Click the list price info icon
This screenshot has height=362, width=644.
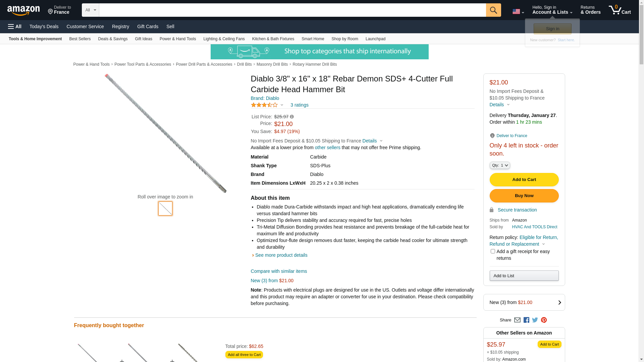[x=292, y=117]
